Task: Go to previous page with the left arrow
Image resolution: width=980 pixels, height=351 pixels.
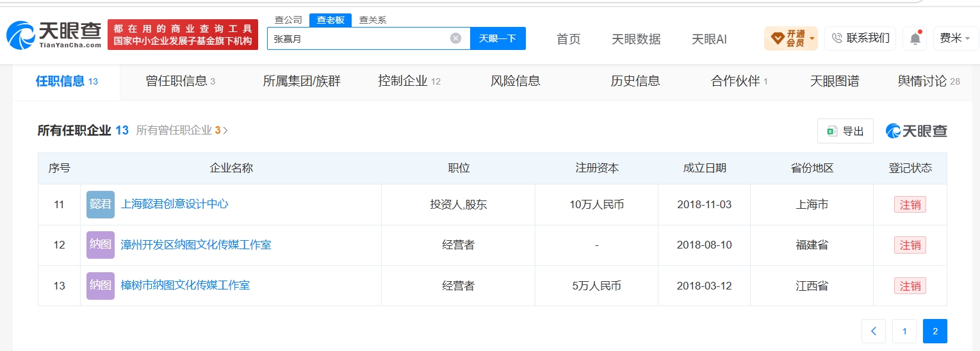Action: 874,331
